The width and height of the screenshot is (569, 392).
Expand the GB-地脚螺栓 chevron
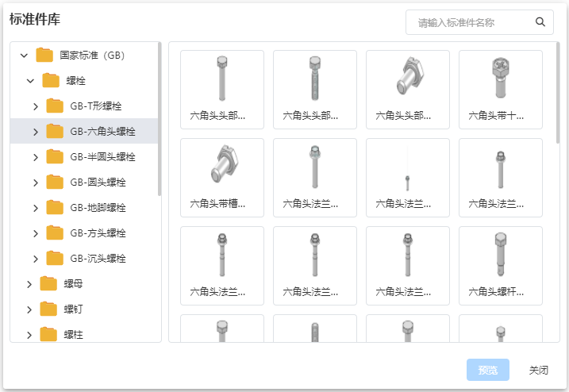(x=35, y=208)
